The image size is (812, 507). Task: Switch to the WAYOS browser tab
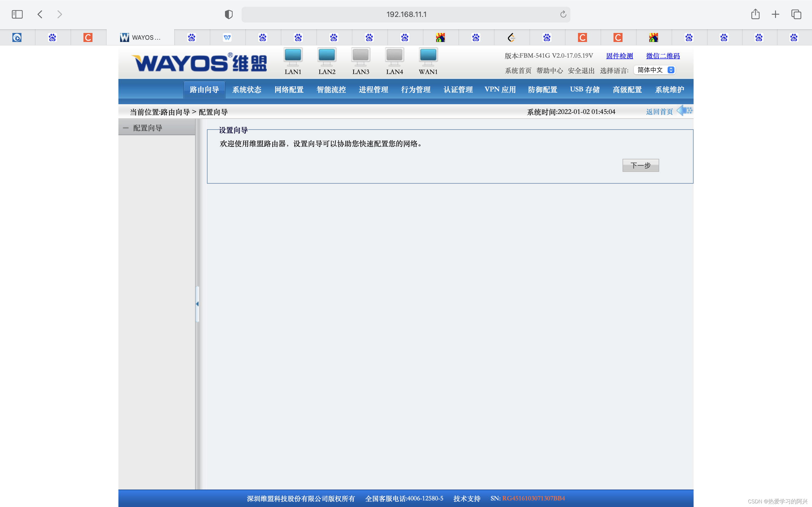(x=141, y=37)
